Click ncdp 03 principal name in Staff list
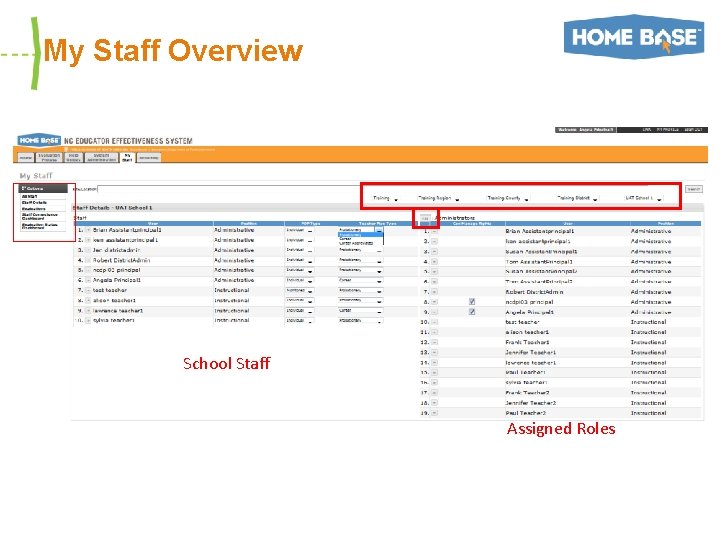This screenshot has height=540, width=720. pyautogui.click(x=116, y=270)
